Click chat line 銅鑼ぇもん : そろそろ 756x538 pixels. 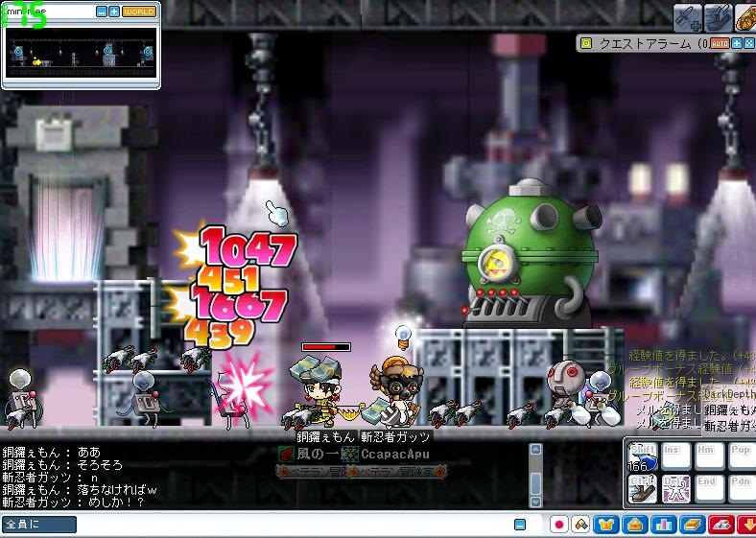62,465
